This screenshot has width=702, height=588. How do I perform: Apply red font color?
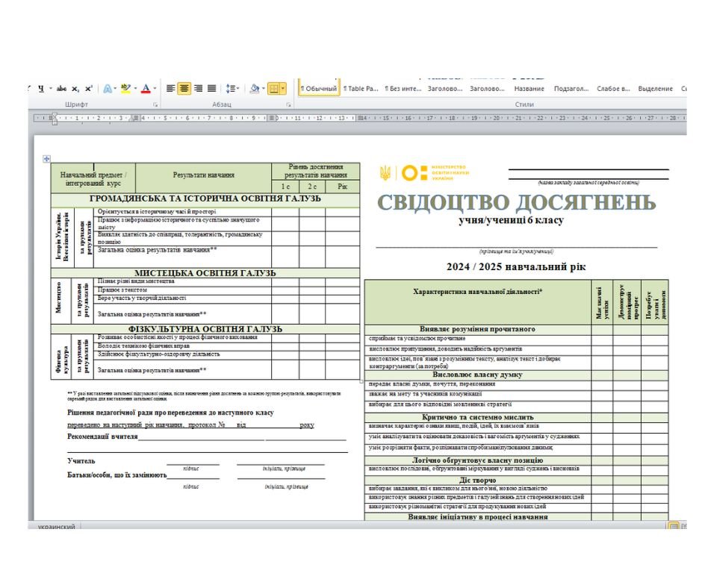coord(146,89)
